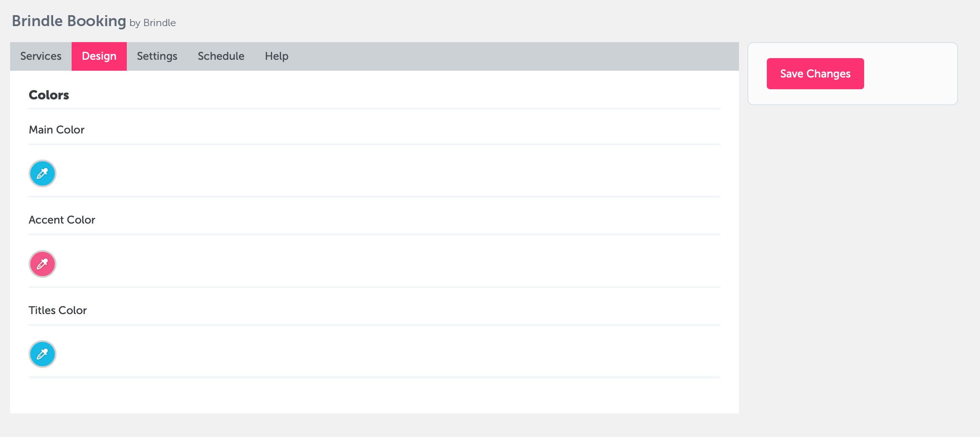
Task: Click the Titles Color label
Action: [x=58, y=310]
